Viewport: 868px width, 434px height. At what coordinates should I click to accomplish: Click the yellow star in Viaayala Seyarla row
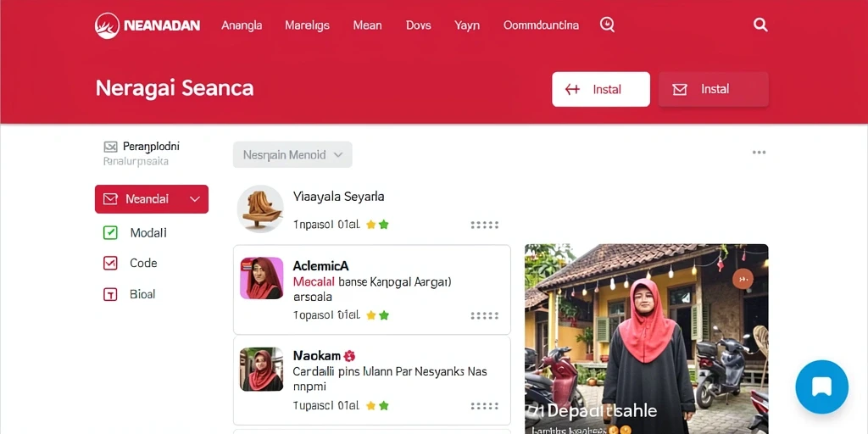point(371,224)
